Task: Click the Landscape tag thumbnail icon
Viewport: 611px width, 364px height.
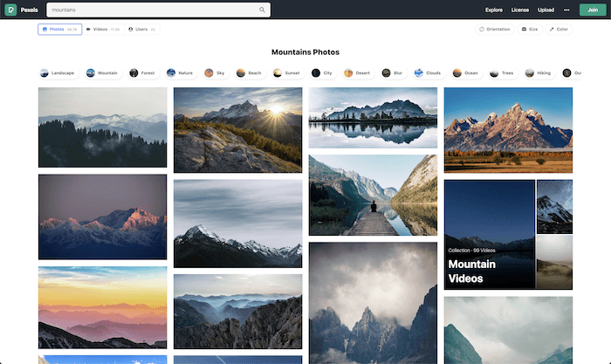Action: pyautogui.click(x=45, y=72)
